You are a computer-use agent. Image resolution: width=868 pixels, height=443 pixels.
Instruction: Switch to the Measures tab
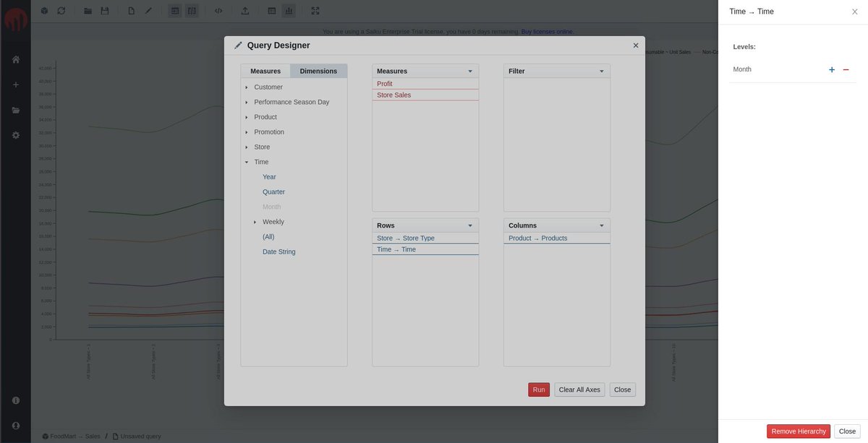click(265, 71)
